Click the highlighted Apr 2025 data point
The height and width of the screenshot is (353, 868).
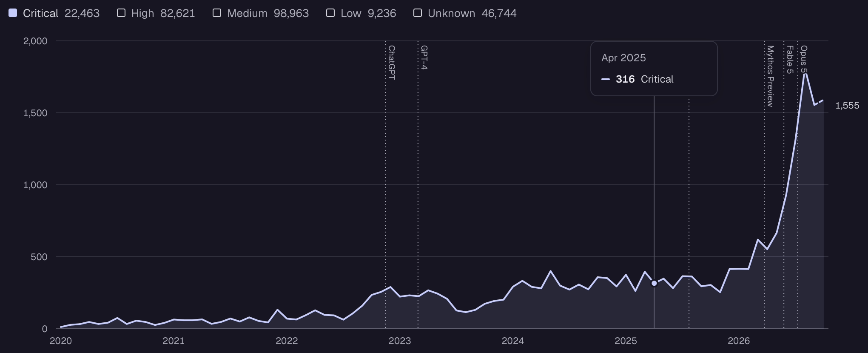(654, 283)
